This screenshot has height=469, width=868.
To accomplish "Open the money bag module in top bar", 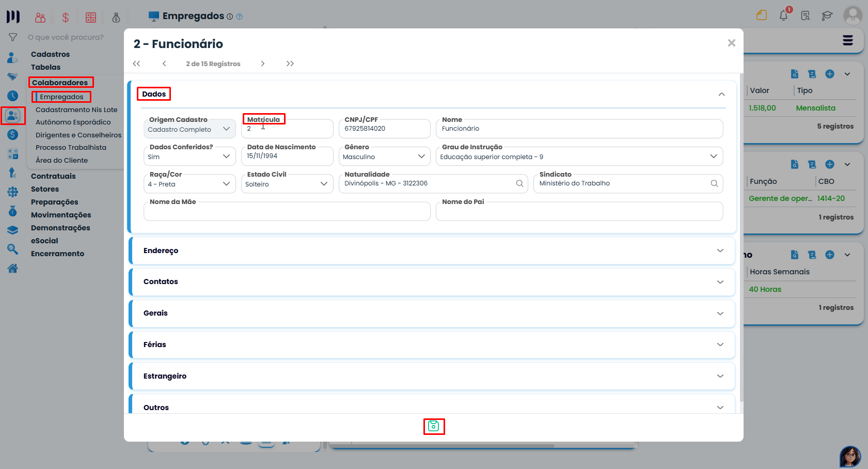I will [116, 18].
